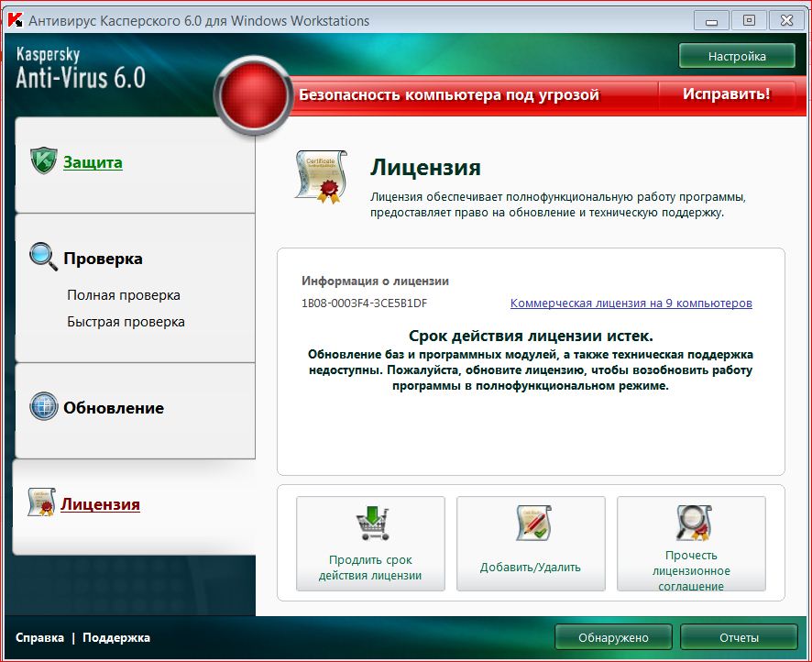Viewport: 812px width, 662px height.
Task: Start Быстрая проверка scan
Action: coord(126,322)
